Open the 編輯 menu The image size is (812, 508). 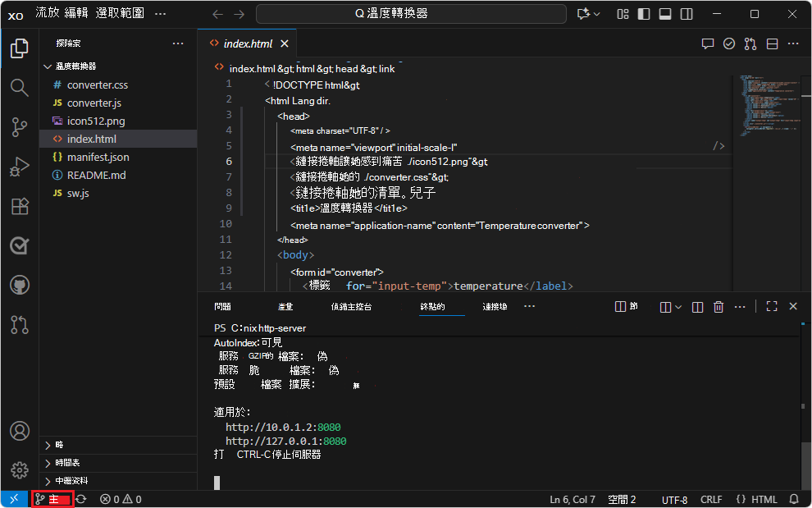75,12
